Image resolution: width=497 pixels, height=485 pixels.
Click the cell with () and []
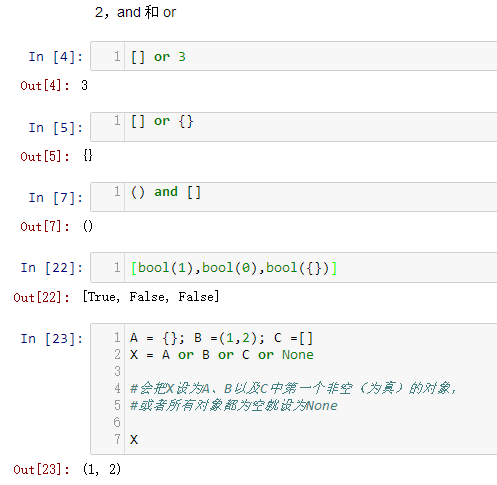click(x=294, y=197)
